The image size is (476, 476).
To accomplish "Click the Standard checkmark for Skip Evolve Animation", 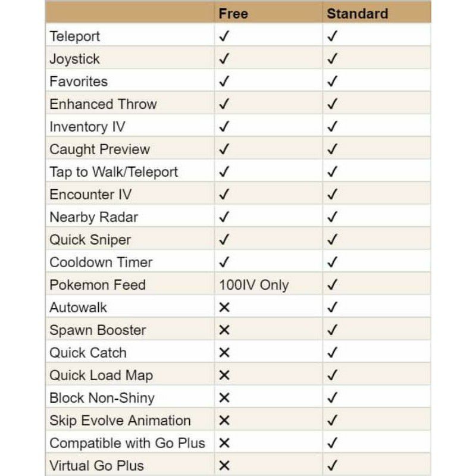I will [333, 421].
